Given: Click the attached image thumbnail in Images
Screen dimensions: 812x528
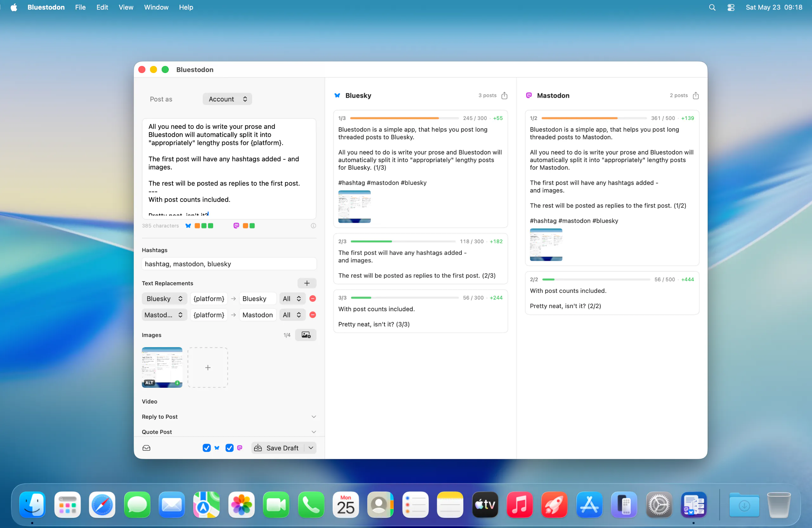Looking at the screenshot, I should pyautogui.click(x=162, y=367).
